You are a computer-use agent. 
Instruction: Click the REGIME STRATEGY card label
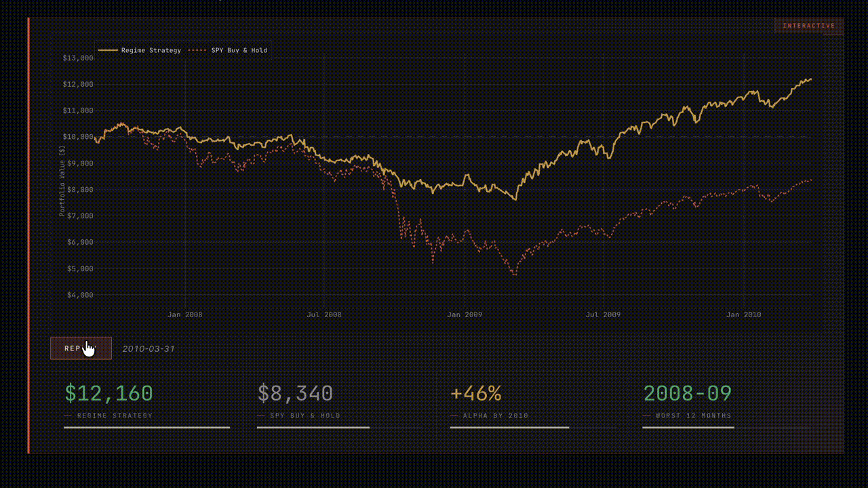[x=115, y=415]
